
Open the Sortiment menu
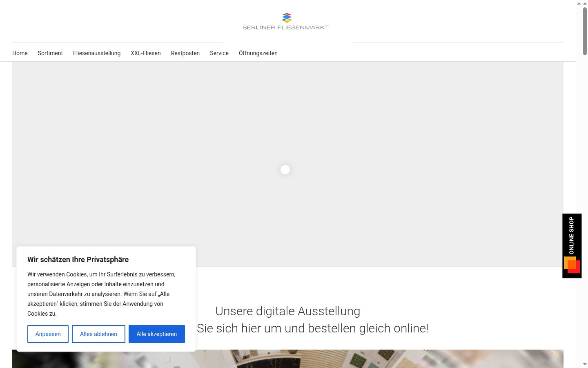[x=50, y=53]
